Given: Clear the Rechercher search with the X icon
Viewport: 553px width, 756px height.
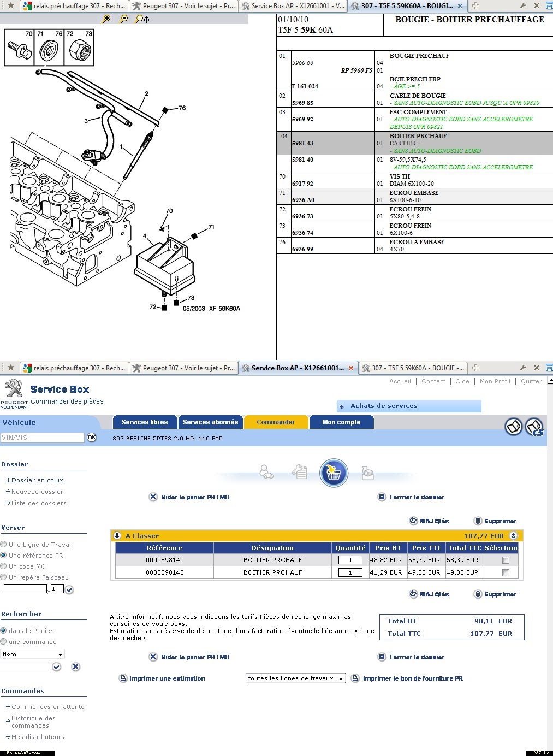Looking at the screenshot, I should click(x=76, y=666).
